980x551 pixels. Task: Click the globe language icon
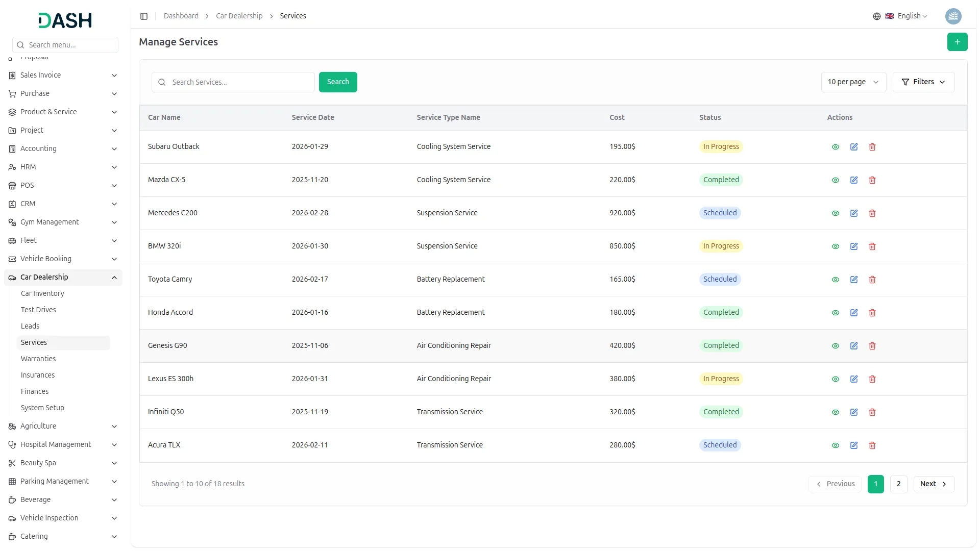[x=876, y=16]
